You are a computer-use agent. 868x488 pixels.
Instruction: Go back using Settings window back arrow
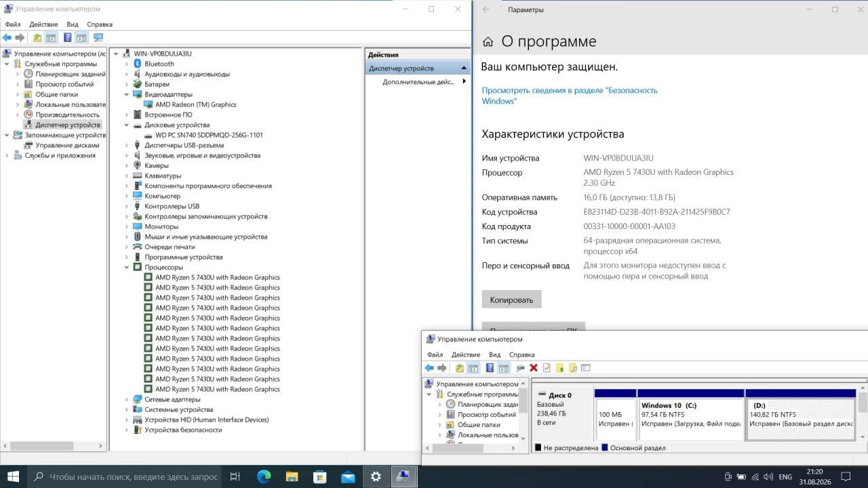click(486, 9)
